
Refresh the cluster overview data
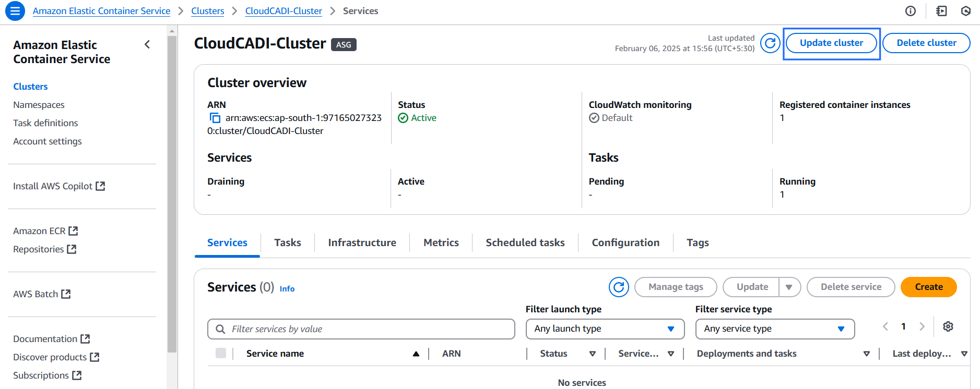(770, 43)
